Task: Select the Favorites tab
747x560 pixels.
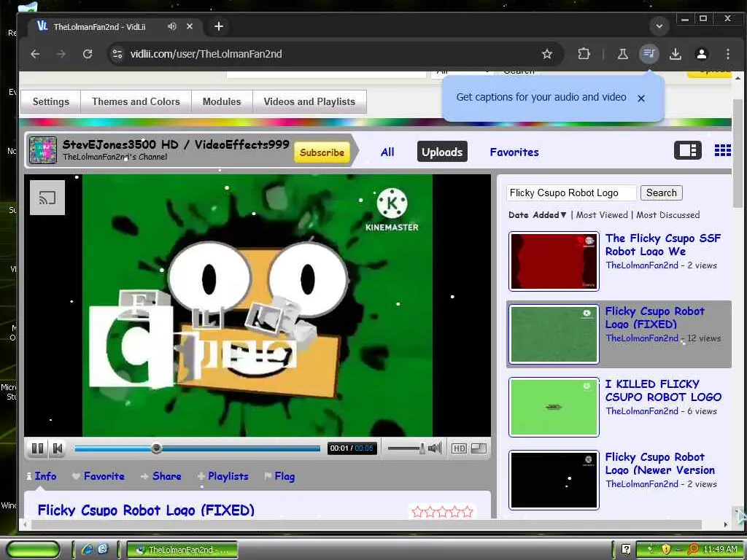Action: tap(514, 152)
